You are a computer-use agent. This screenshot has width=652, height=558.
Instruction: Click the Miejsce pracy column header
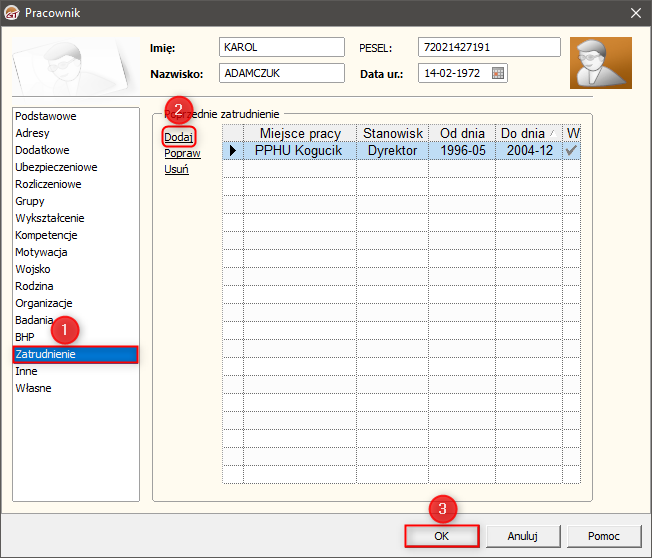[x=299, y=133]
